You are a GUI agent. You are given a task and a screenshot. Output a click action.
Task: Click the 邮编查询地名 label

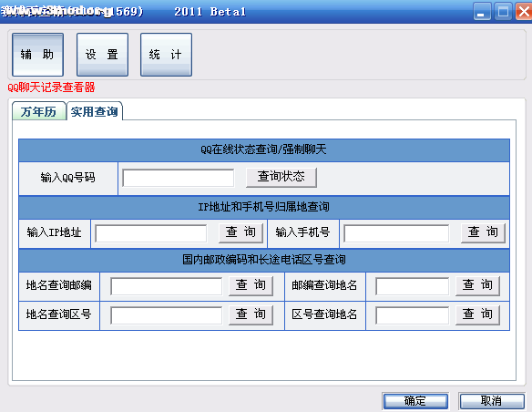point(324,285)
